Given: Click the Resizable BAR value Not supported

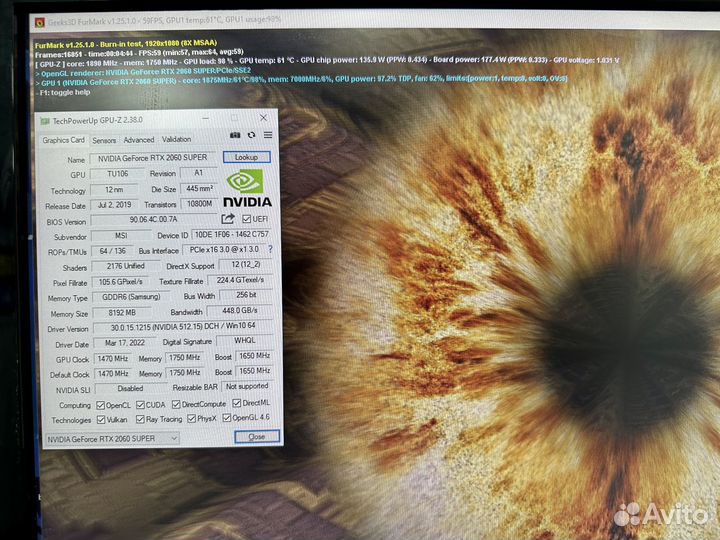Looking at the screenshot, I should tap(247, 387).
